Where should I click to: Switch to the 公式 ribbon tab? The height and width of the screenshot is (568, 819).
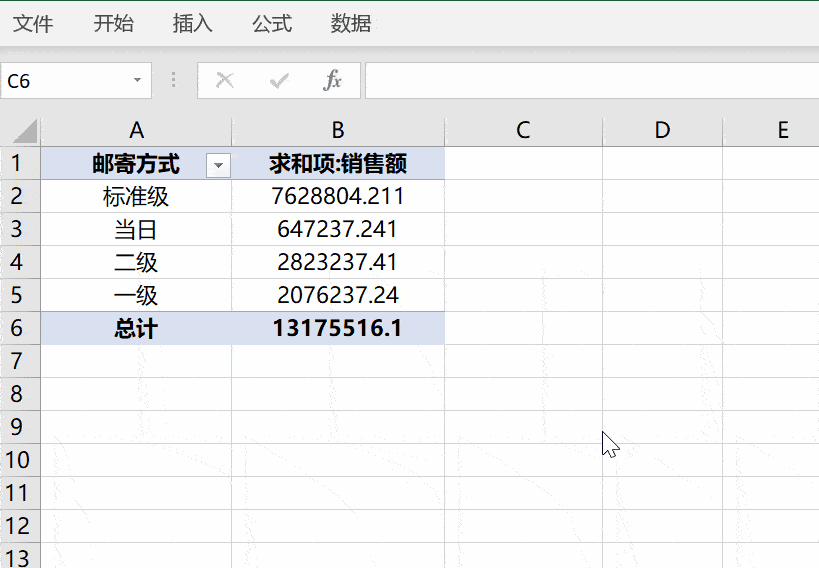[272, 24]
